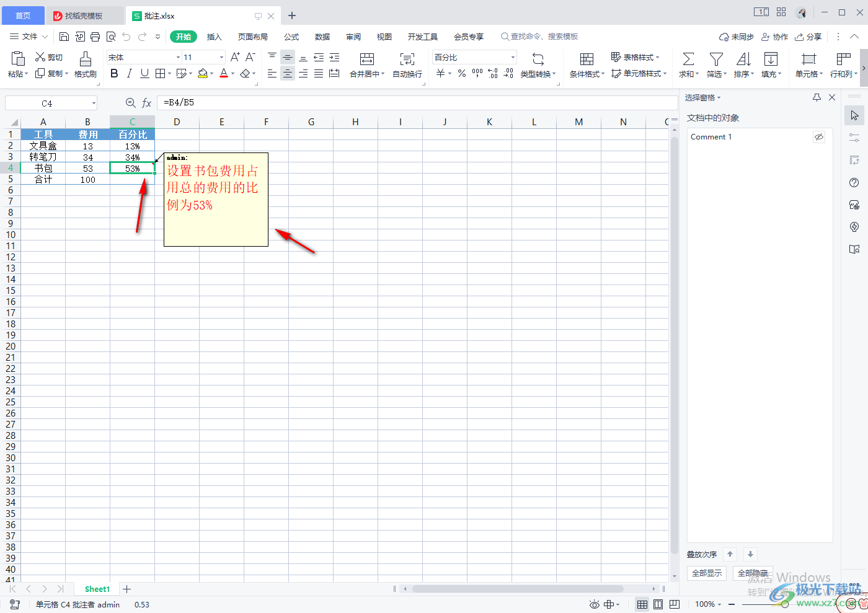The height and width of the screenshot is (613, 868).
Task: Click 全部显示 (Show All) button
Action: 707,573
